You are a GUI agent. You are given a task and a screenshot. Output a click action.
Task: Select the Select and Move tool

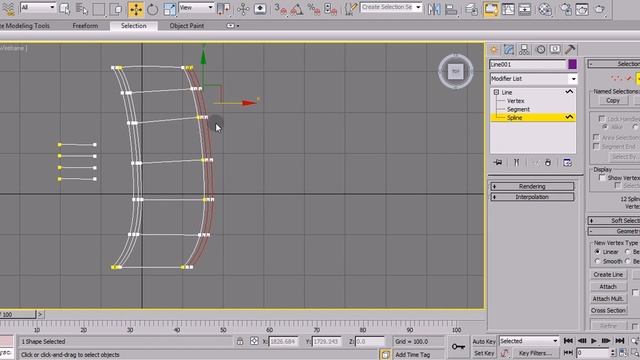point(136,9)
